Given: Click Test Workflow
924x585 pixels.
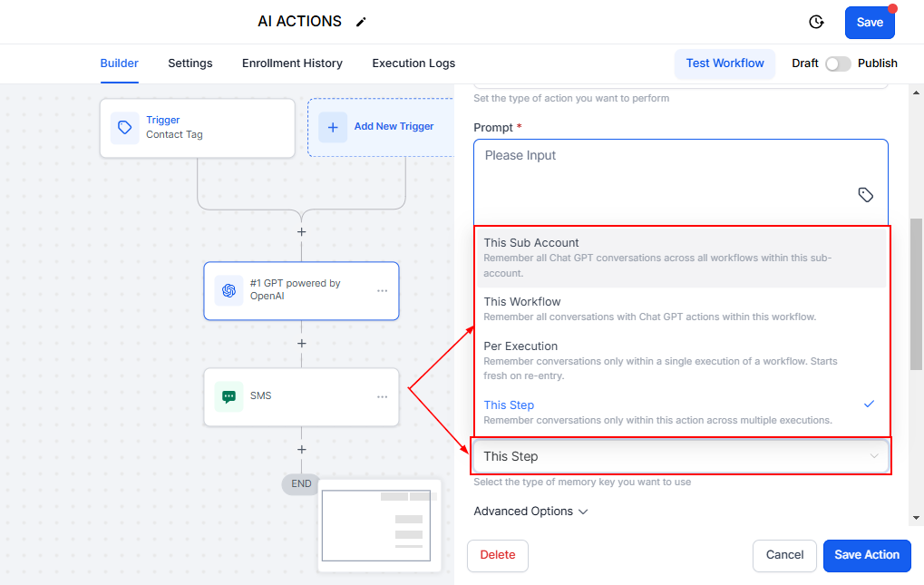Looking at the screenshot, I should pos(725,63).
